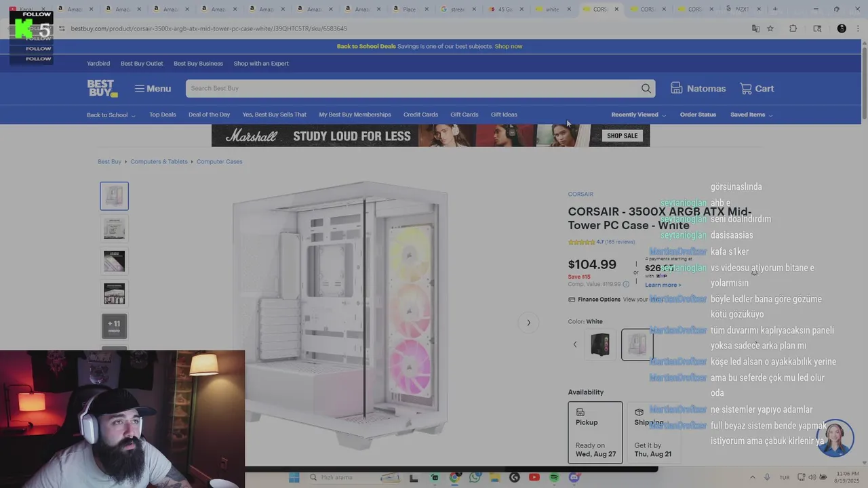Click previous color swatch arrow

point(575,344)
